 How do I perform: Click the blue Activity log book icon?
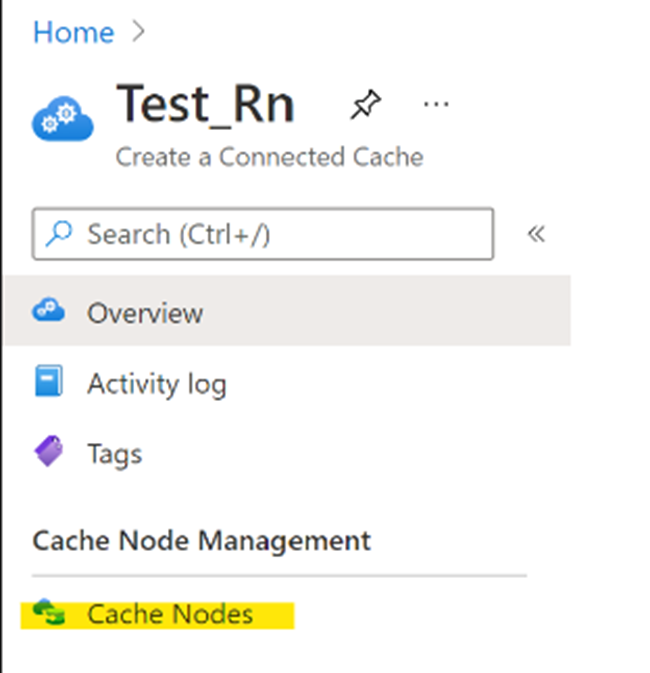point(49,381)
